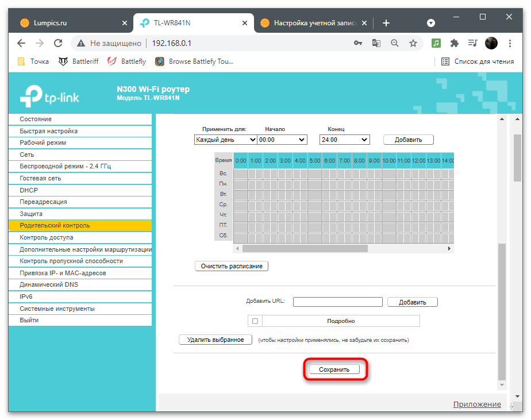This screenshot has width=531, height=420.
Task: Click Очистить расписание button
Action: tap(232, 266)
